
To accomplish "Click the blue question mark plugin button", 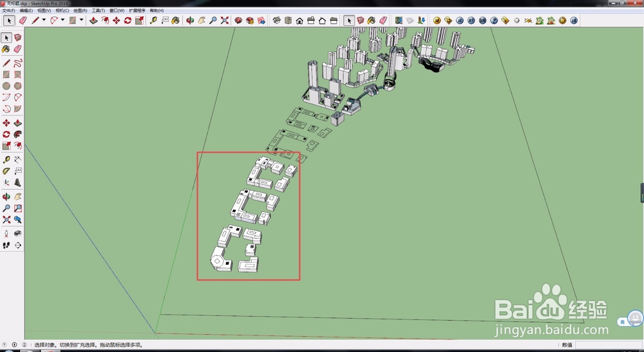I will [494, 20].
